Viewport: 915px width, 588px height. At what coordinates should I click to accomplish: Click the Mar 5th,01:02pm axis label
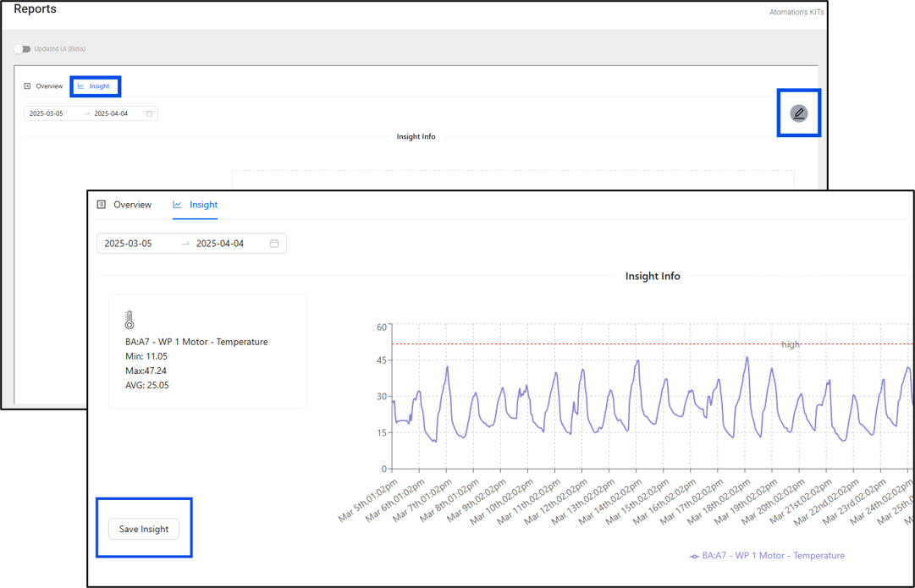click(368, 501)
